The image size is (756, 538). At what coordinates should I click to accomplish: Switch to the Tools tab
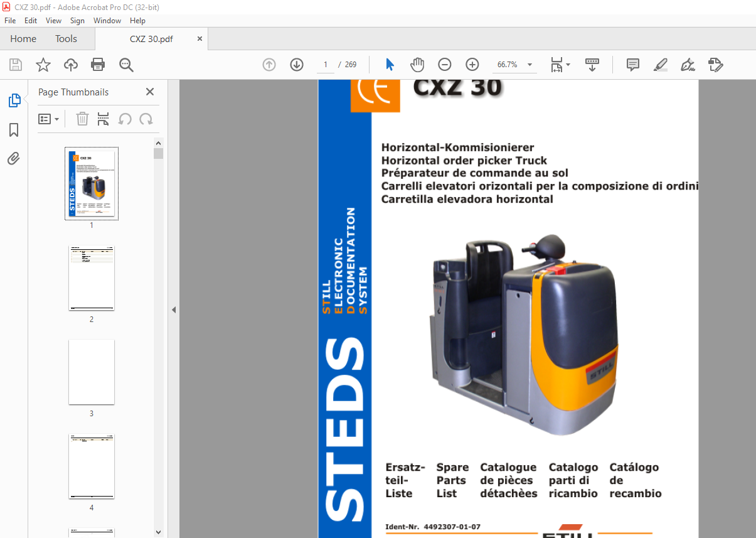coord(66,39)
